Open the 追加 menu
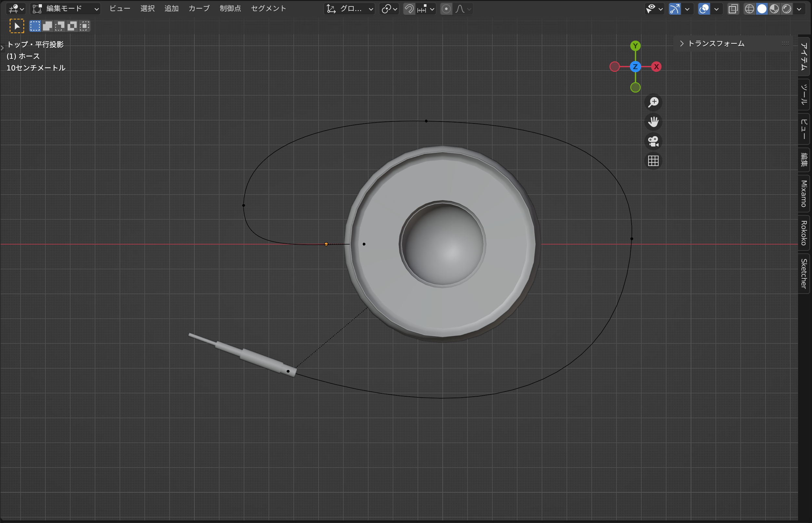 (172, 8)
